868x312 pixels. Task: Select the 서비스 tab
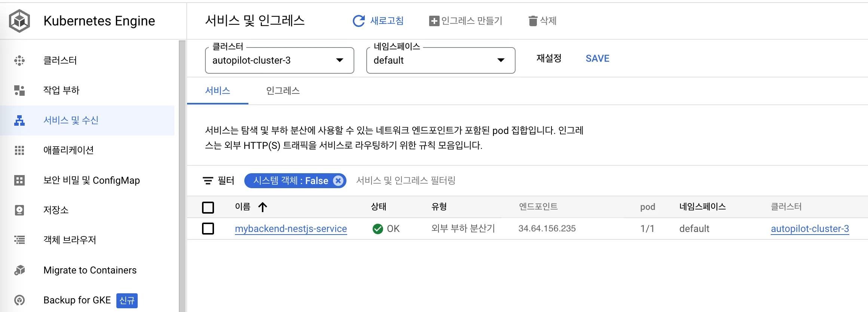(218, 91)
